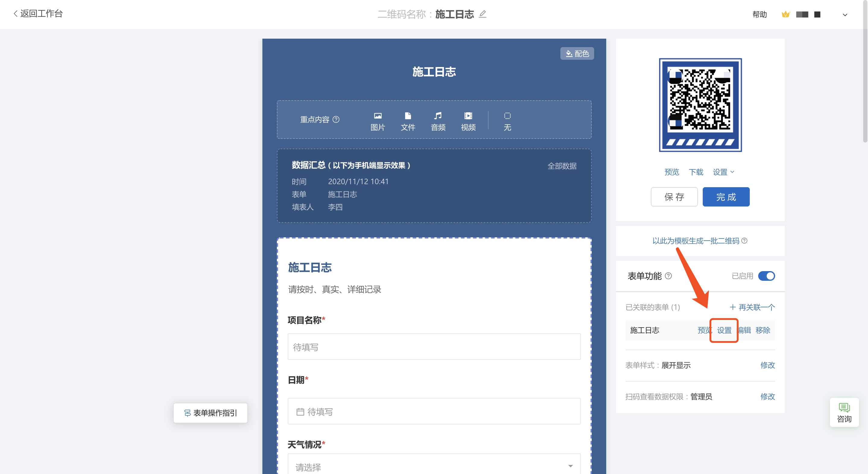Modify 扫码查看数据权限 setting
Viewport: 868px width, 474px height.
tap(768, 396)
